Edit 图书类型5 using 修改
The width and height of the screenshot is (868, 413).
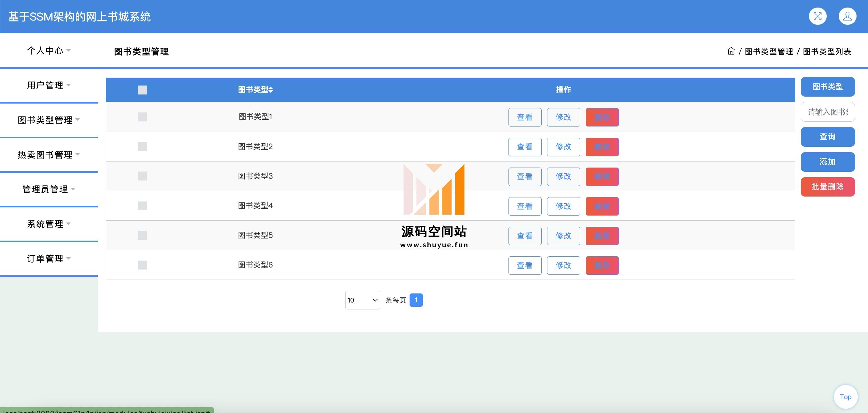(563, 236)
